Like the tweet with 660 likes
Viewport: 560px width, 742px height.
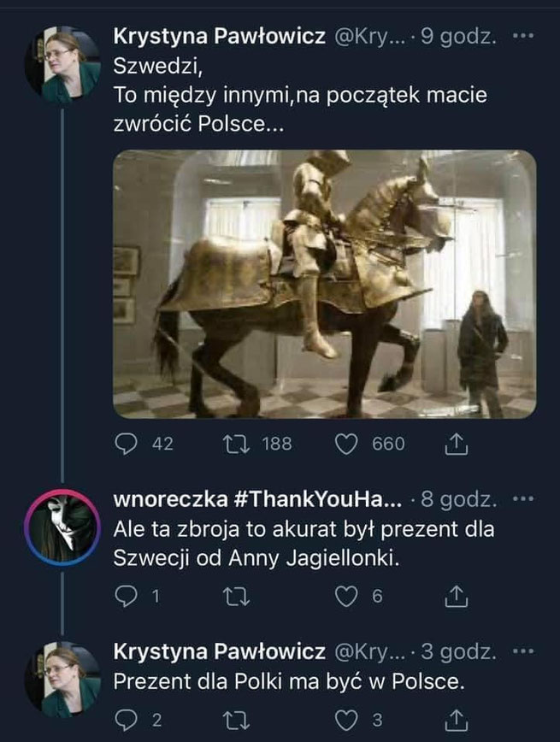[347, 444]
